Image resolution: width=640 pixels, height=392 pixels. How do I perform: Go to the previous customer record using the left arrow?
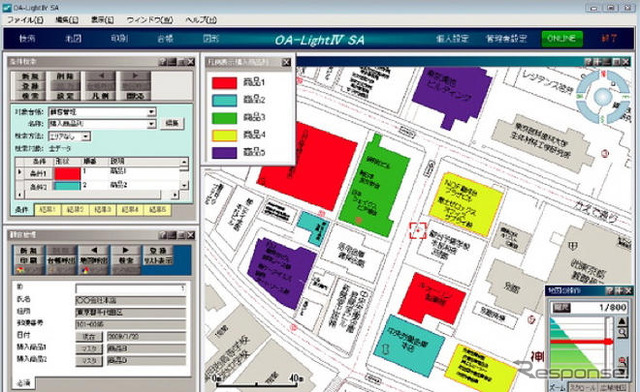point(94,250)
